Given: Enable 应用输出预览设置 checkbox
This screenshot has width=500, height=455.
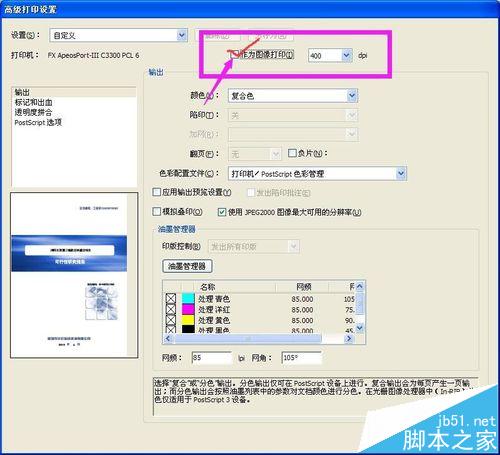Looking at the screenshot, I should click(156, 192).
